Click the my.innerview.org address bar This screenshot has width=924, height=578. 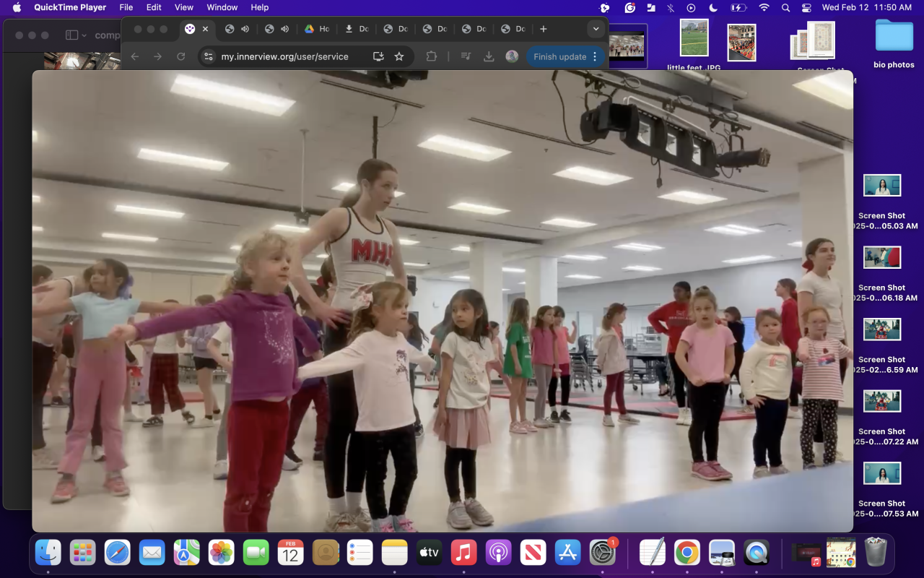[284, 56]
